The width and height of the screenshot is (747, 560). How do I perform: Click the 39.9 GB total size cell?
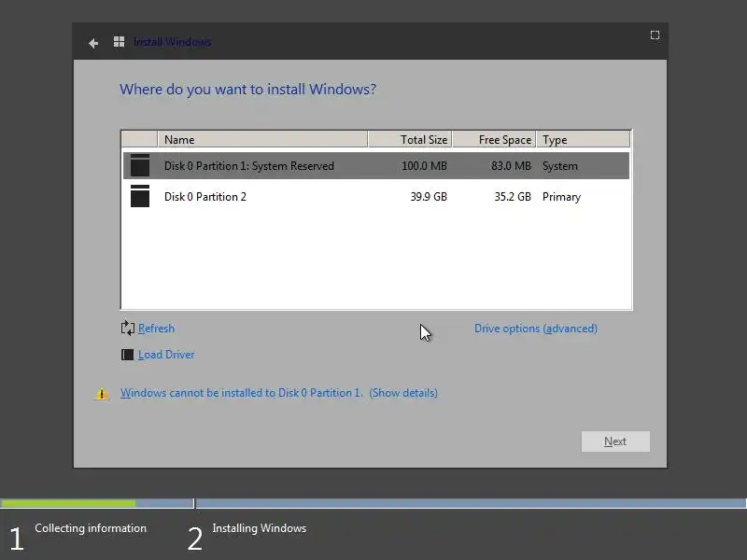tap(429, 197)
